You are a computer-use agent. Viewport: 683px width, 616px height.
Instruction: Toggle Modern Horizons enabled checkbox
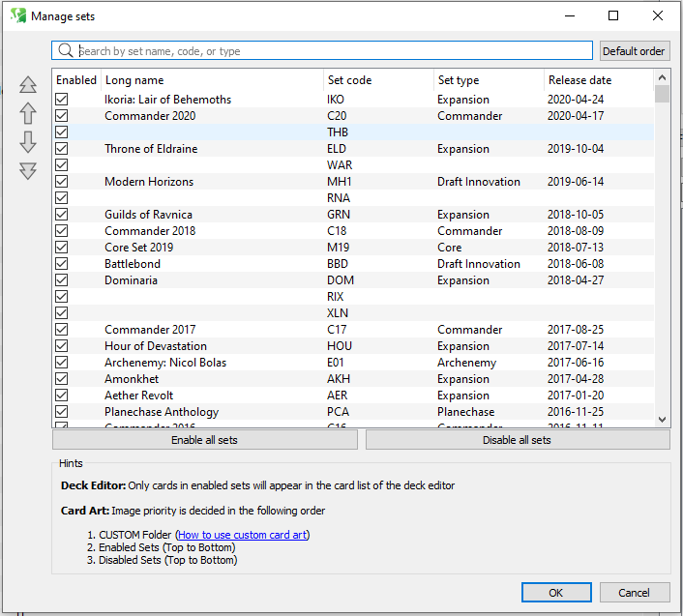tap(61, 182)
